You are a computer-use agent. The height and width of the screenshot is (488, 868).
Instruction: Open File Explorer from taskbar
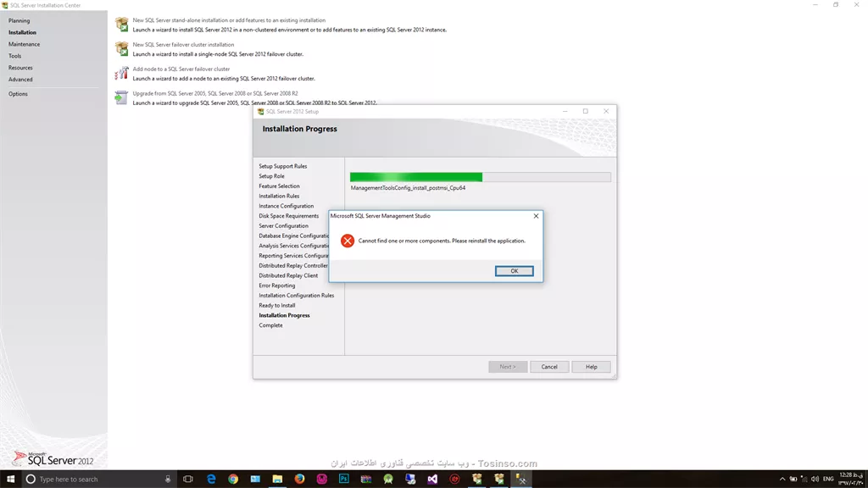[277, 480]
